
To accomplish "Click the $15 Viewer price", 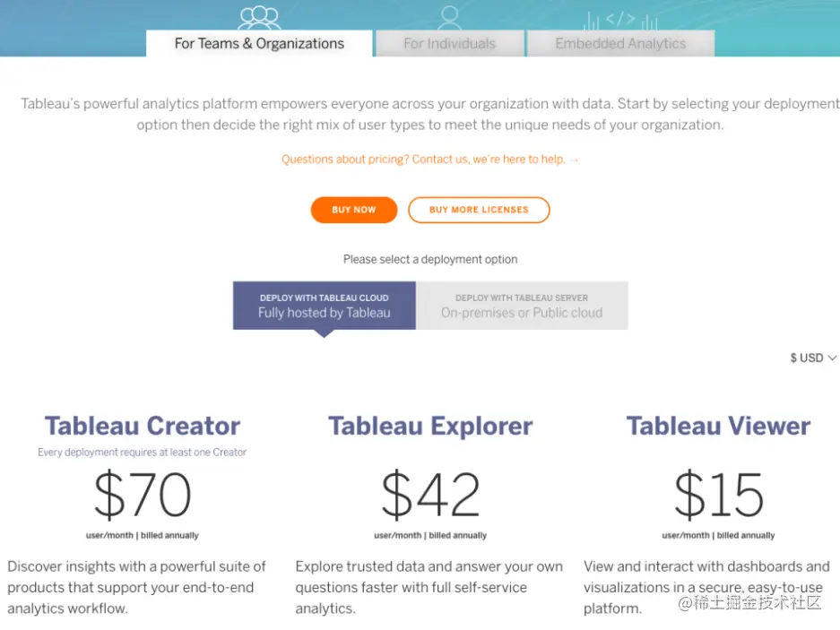I will [x=718, y=495].
